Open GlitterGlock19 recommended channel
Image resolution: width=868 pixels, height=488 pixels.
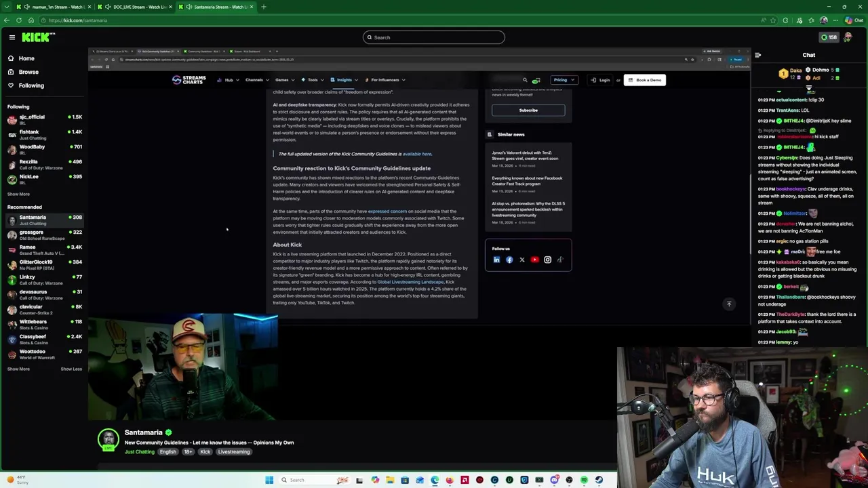point(44,264)
